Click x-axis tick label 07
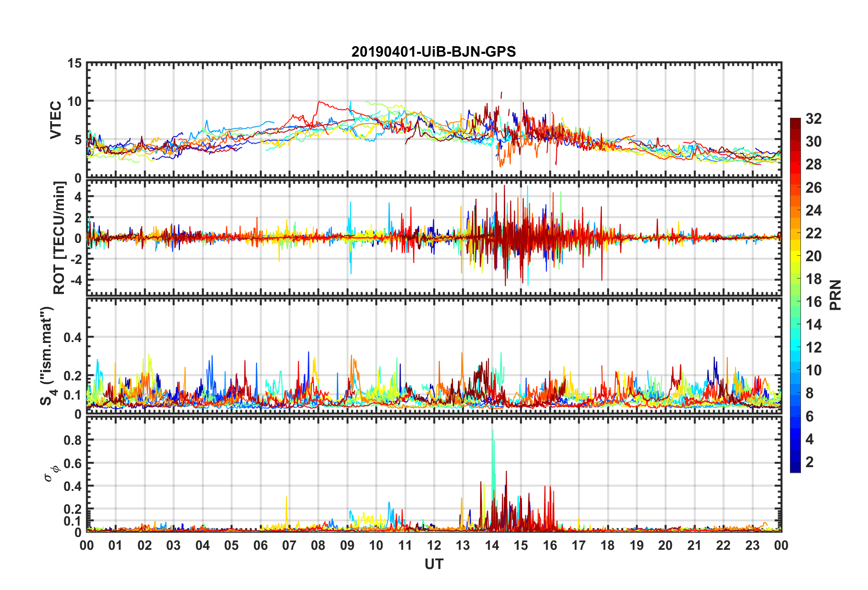868x590 pixels. click(x=289, y=545)
